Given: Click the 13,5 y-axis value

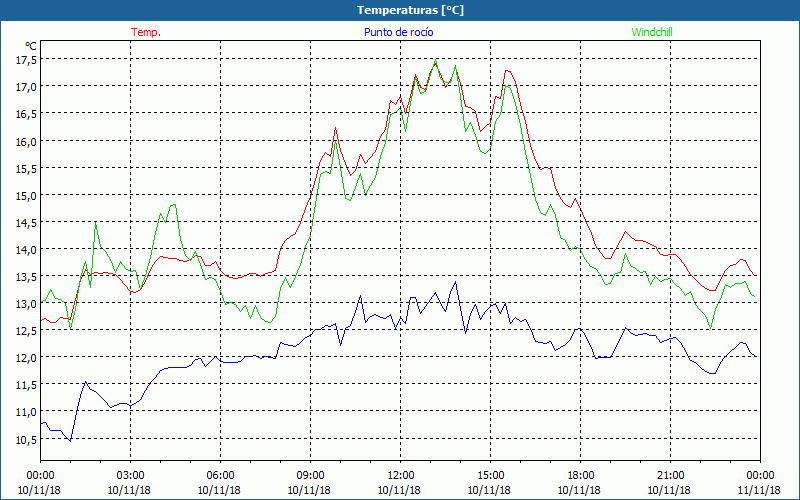Looking at the screenshot, I should [26, 277].
